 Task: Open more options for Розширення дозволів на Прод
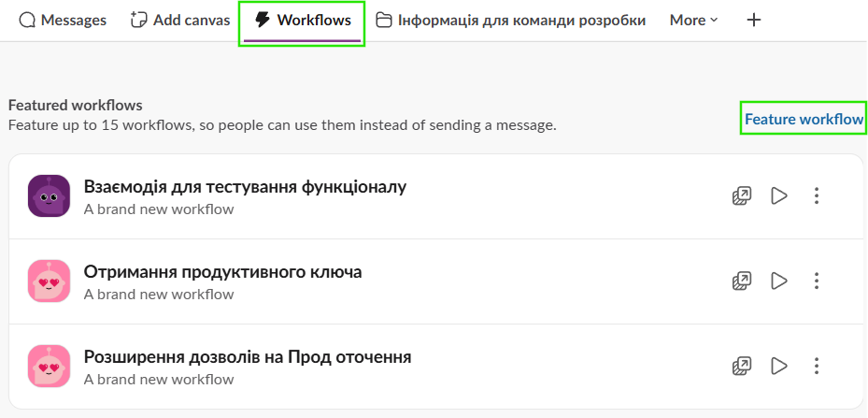pos(817,366)
